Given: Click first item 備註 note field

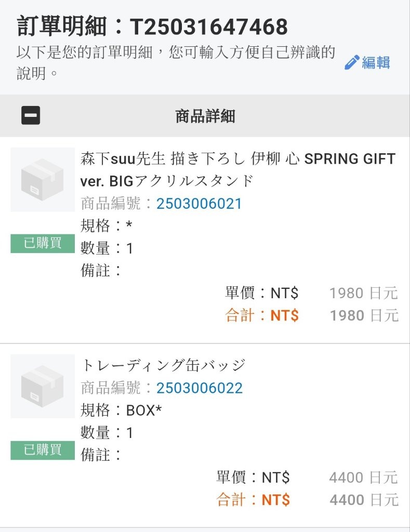Looking at the screenshot, I should [x=101, y=270].
